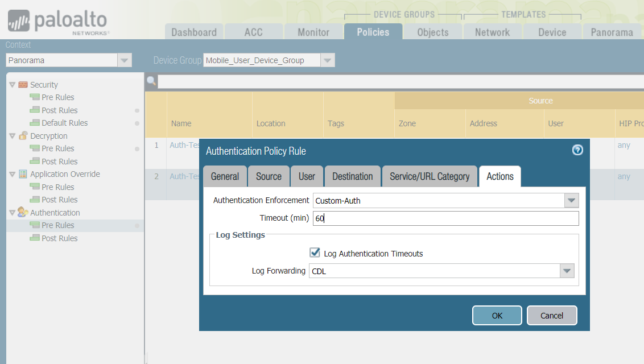Open the Network main tab

point(493,32)
